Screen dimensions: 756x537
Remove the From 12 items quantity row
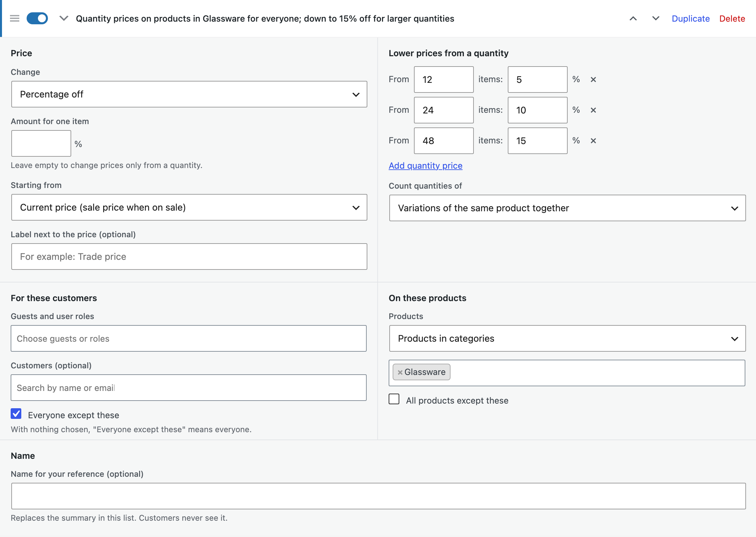pyautogui.click(x=593, y=80)
